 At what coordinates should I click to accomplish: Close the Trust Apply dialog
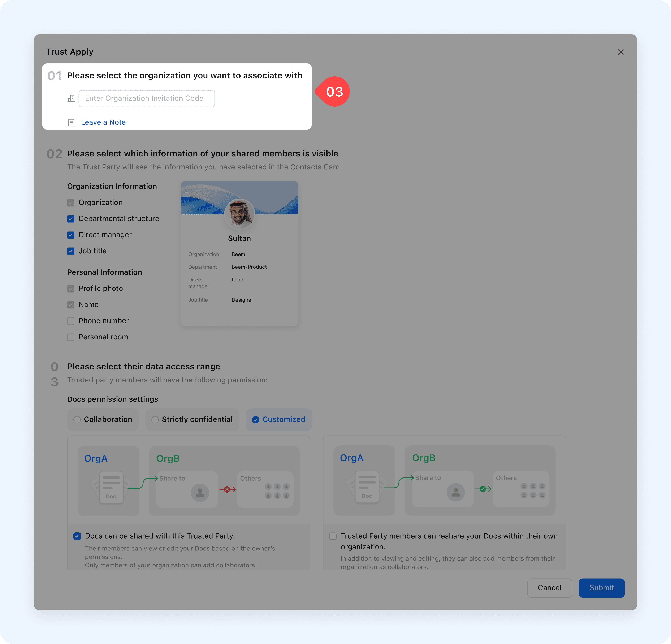[620, 52]
